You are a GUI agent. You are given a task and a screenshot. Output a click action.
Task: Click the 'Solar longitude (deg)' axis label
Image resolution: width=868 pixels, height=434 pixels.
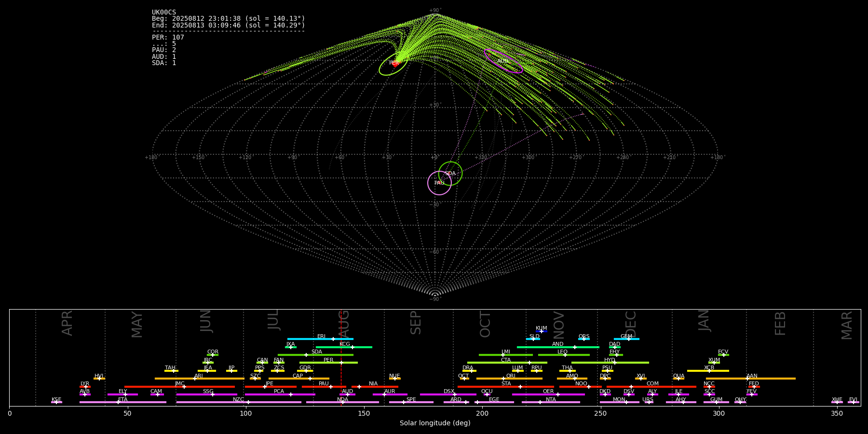[x=435, y=423]
